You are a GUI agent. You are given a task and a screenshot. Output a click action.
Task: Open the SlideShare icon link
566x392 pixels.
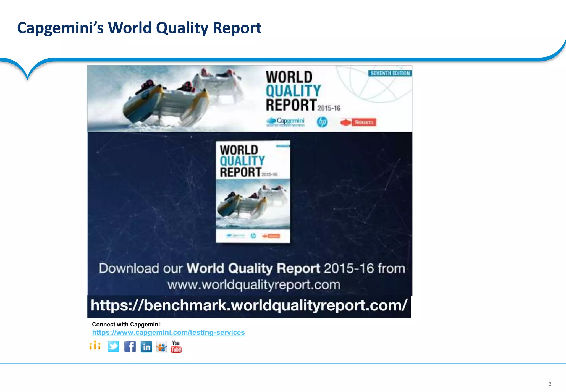click(161, 347)
